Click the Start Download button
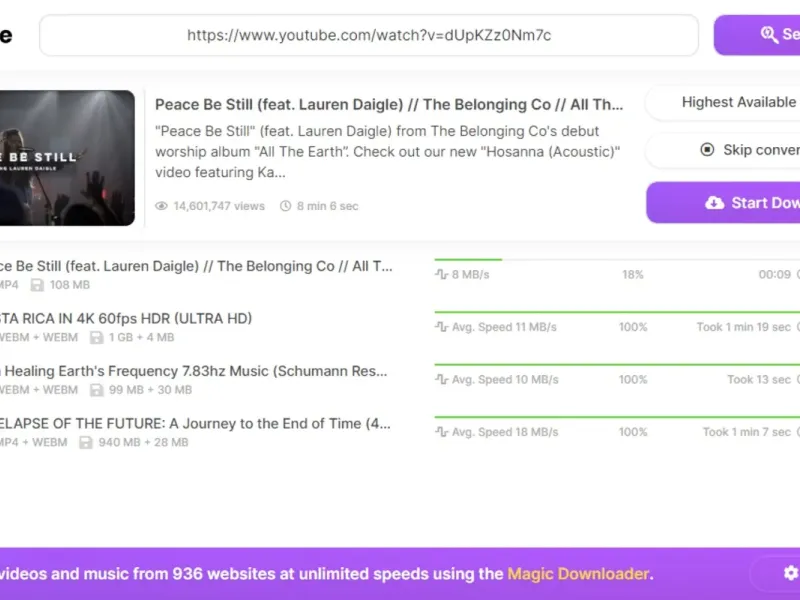The image size is (800, 600). point(723,203)
